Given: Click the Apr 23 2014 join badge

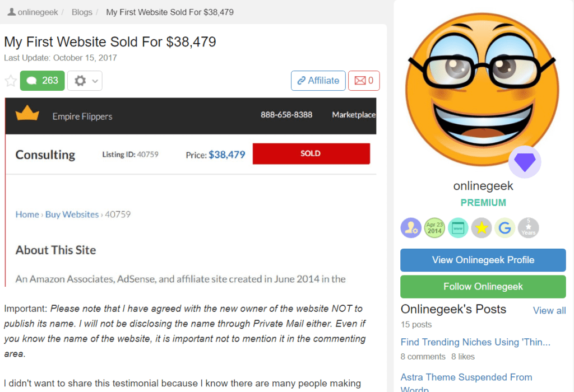Looking at the screenshot, I should pyautogui.click(x=434, y=228).
